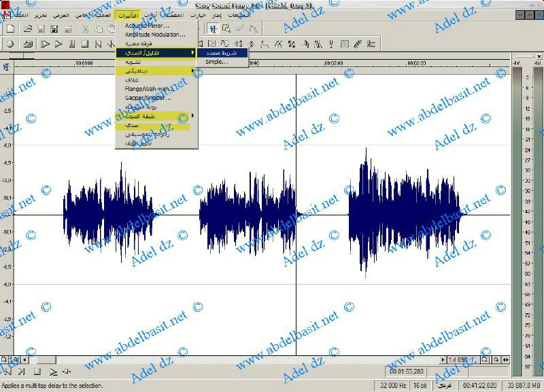Screen dimensions: 544x392
Task: Click Stop square in window transport
Action: click(x=37, y=372)
